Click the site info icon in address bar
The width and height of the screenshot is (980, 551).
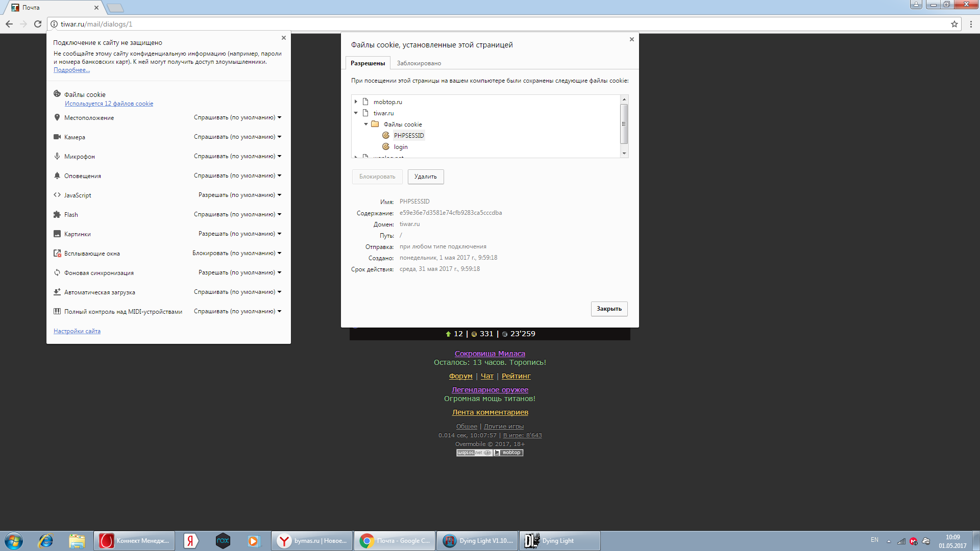54,24
